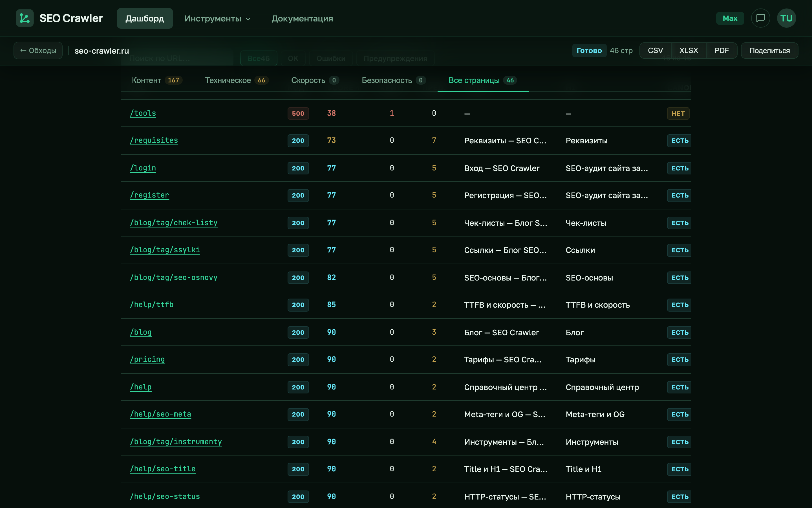Export results as CSV
The height and width of the screenshot is (508, 812).
(x=655, y=51)
